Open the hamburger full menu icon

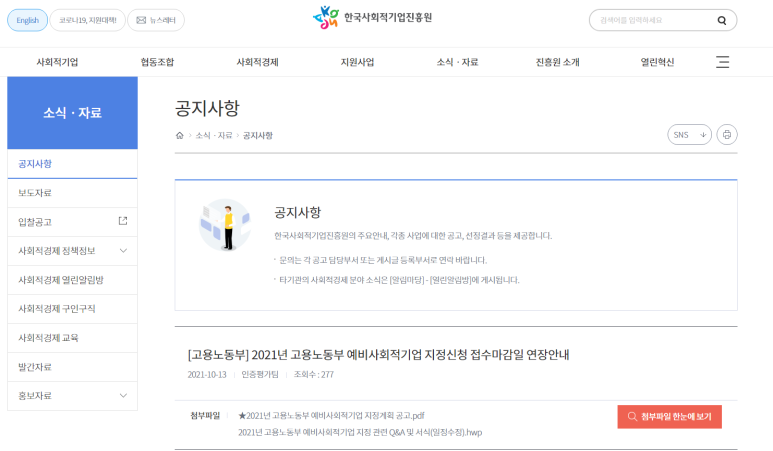723,62
